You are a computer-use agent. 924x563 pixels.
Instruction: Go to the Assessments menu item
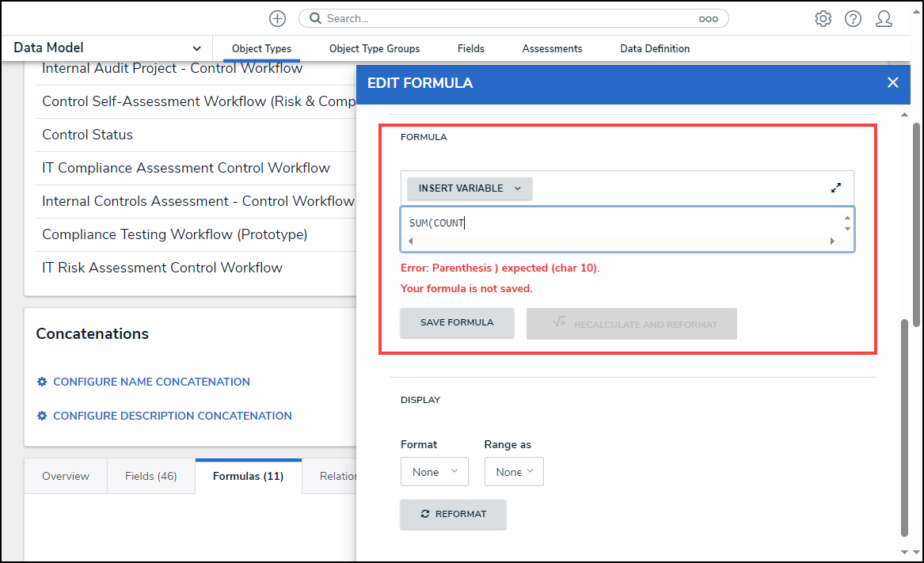coord(552,48)
